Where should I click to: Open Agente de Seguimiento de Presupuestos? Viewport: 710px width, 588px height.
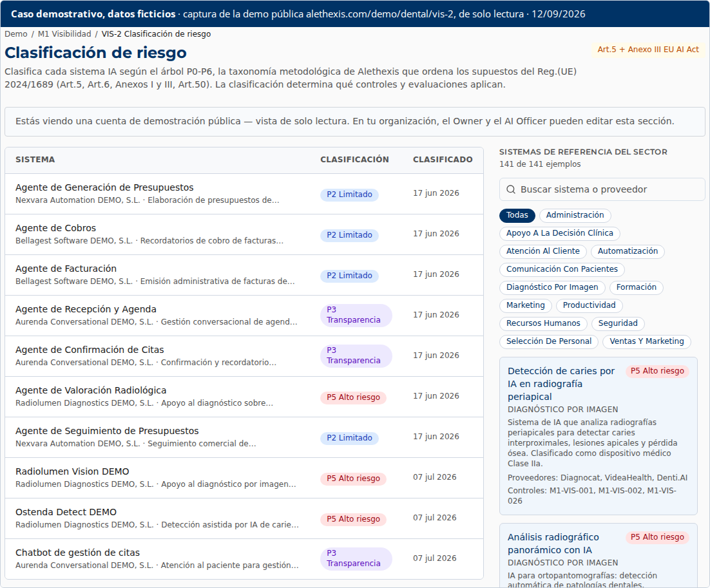244,437
